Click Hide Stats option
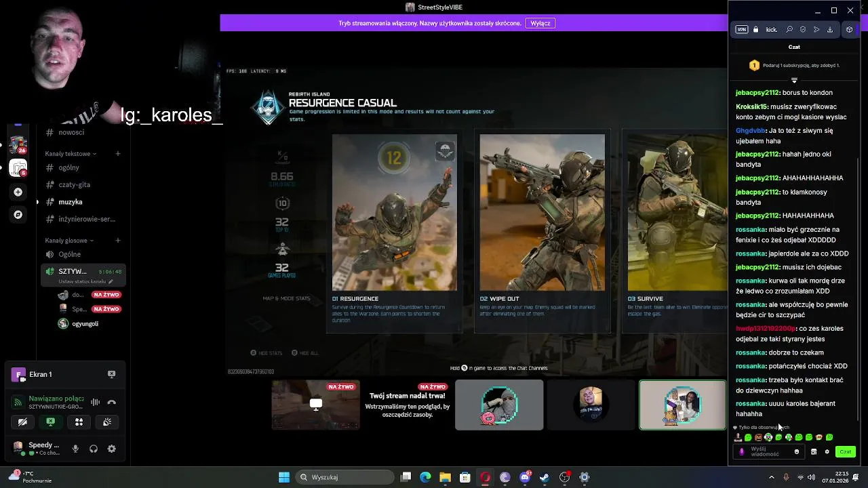 266,353
